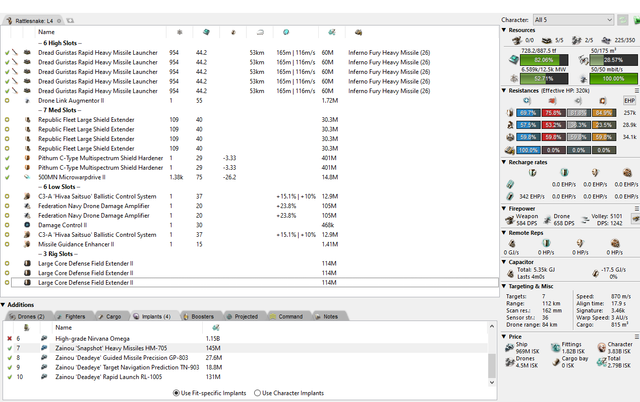Click the drones icon showing 2/5
Screen dimensions: 640x402
click(x=577, y=40)
